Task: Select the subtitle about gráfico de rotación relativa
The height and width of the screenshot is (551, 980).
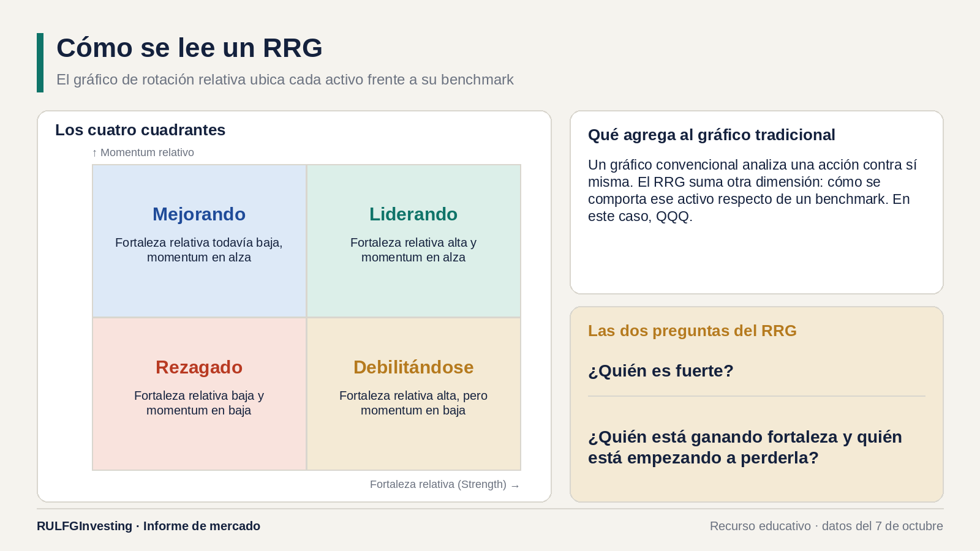Action: point(285,80)
